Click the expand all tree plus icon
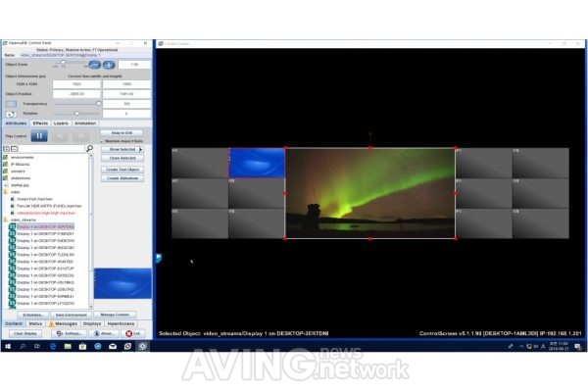The width and height of the screenshot is (588, 392). pyautogui.click(x=7, y=149)
